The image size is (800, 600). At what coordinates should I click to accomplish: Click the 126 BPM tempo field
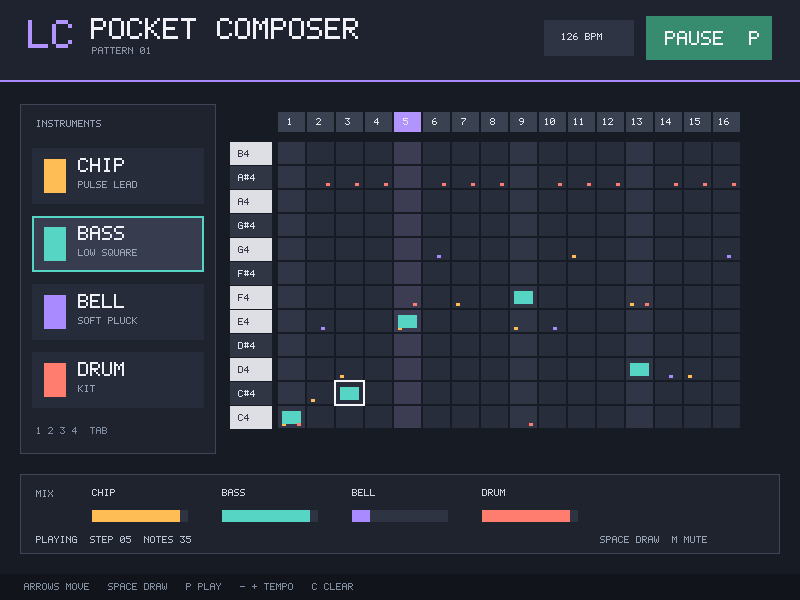(x=589, y=38)
